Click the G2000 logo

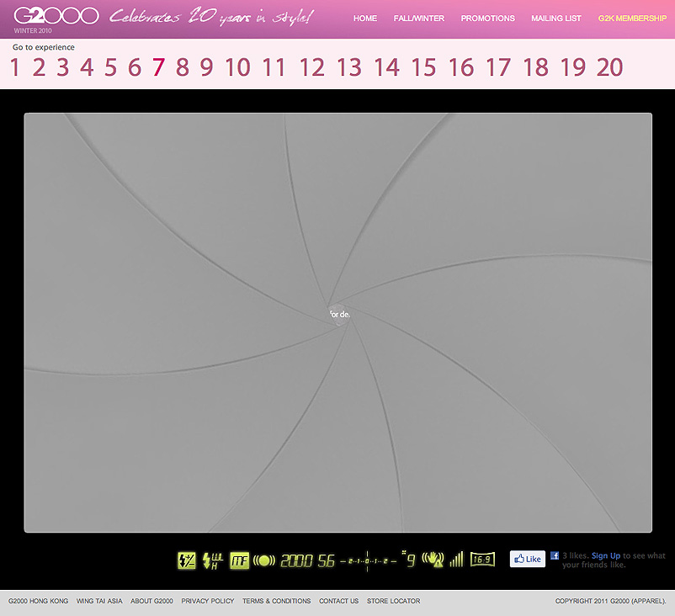point(56,17)
